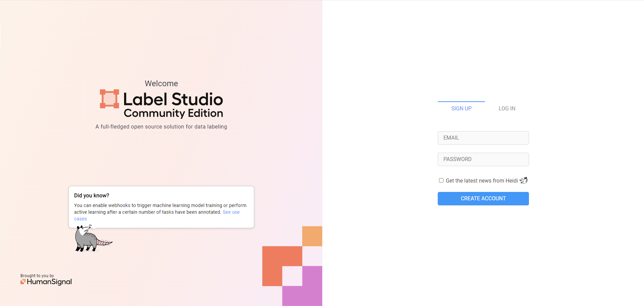The image size is (644, 306).
Task: Click the Did you know? heading
Action: [x=92, y=196]
